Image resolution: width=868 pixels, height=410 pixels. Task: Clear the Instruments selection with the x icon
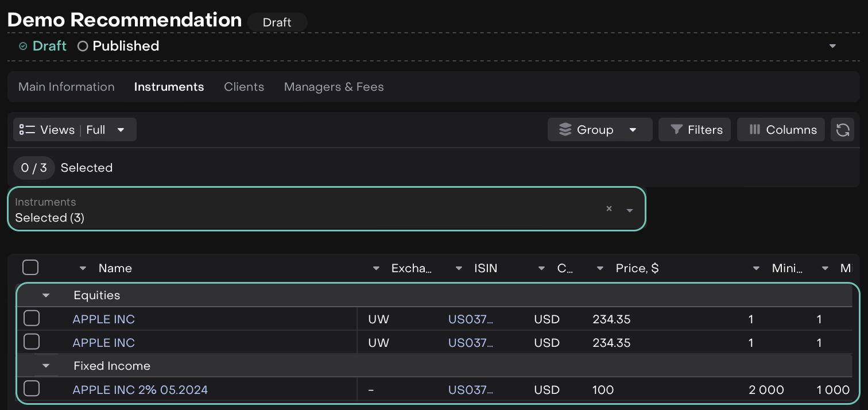coord(609,209)
